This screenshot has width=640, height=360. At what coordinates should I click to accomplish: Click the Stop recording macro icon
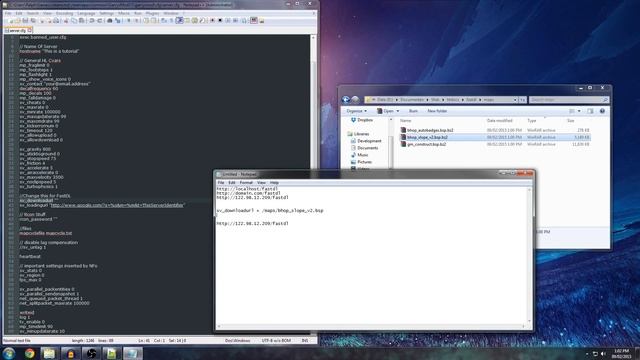220,20
